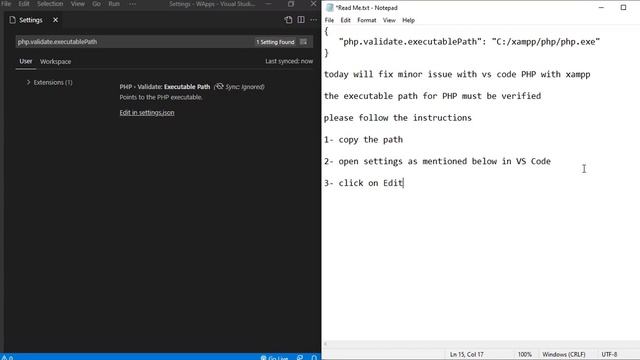
Task: Click the Last synced: now label
Action: 289,61
